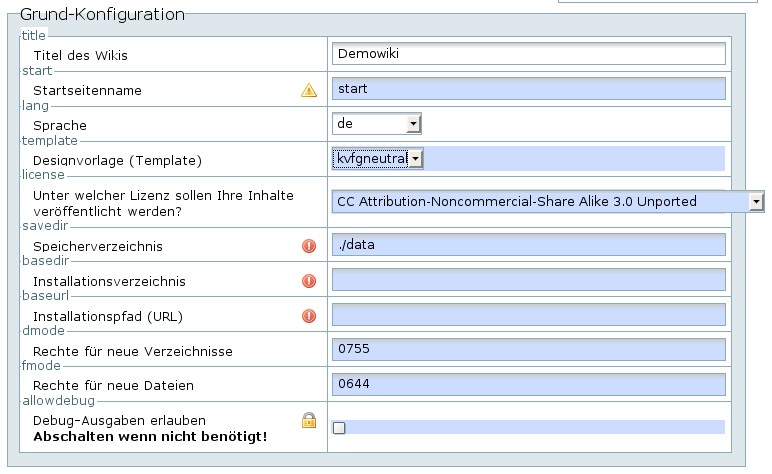Image resolution: width=772 pixels, height=474 pixels.
Task: Click the red danger icon beside Speicherverzeichnis
Action: [309, 246]
